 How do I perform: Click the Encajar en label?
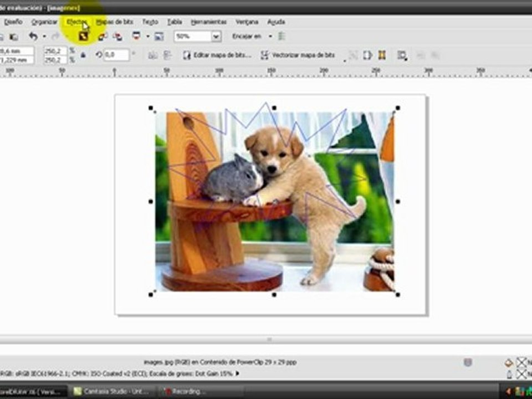click(247, 36)
